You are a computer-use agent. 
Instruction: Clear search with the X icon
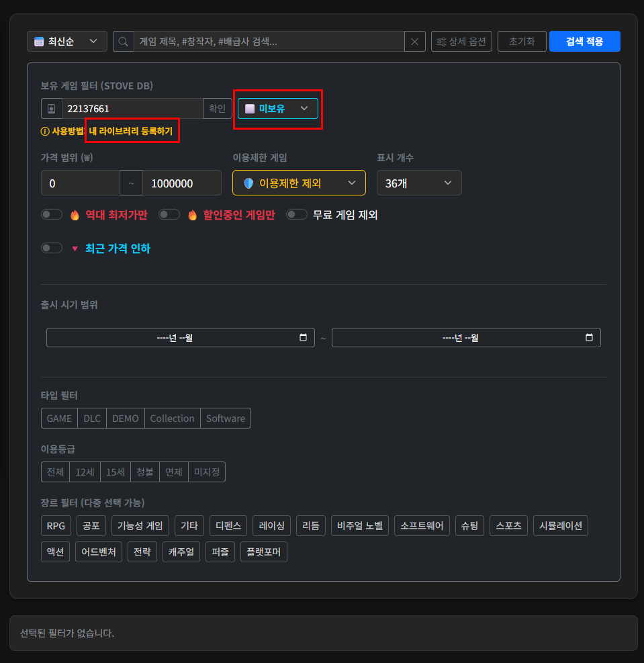coord(414,42)
